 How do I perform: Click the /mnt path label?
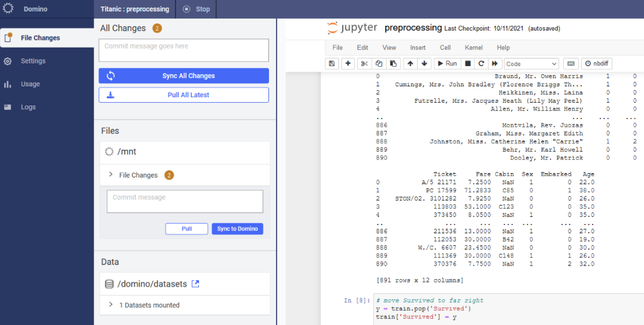pos(127,152)
